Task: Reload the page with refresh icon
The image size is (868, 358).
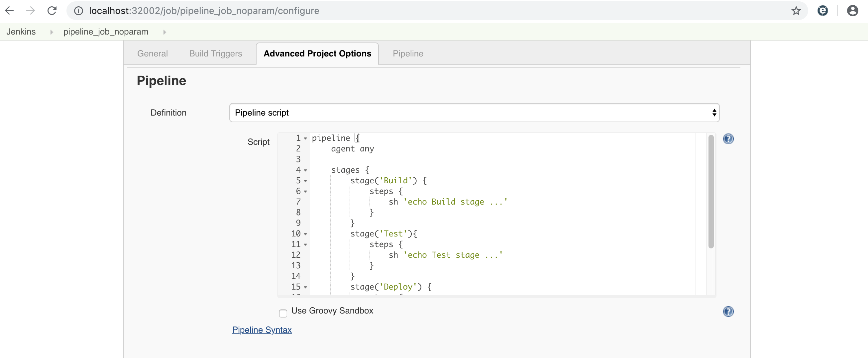Action: (x=52, y=10)
